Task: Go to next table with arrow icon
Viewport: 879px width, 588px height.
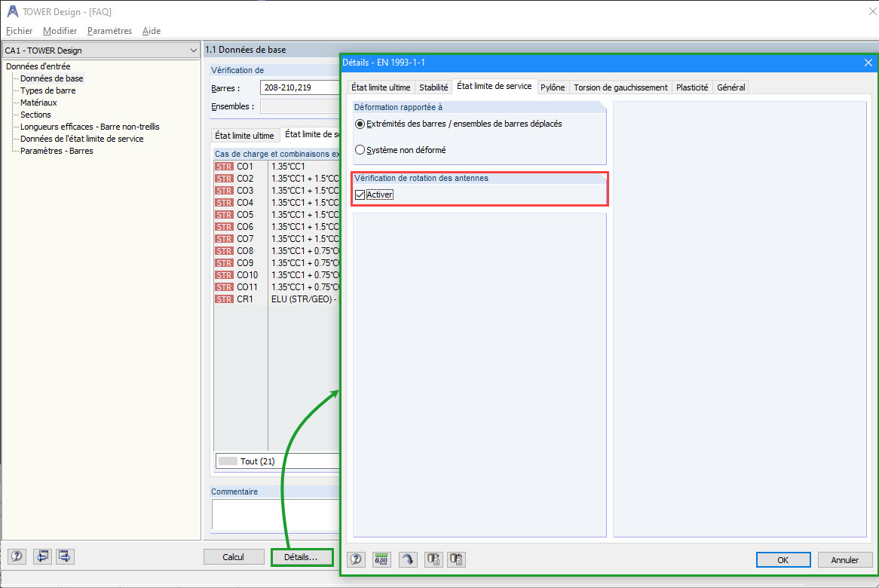Action: [65, 556]
